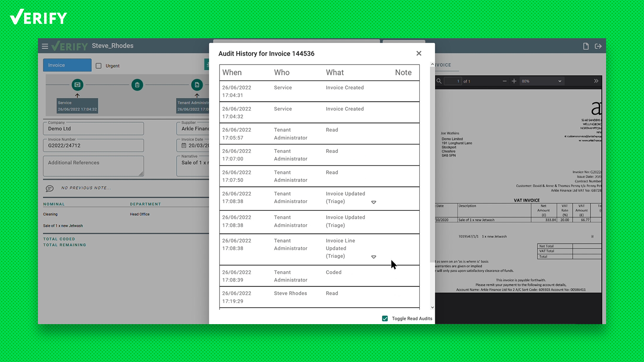Expand additional PDF tools with the double-chevron
Image resolution: width=644 pixels, height=362 pixels.
point(596,81)
